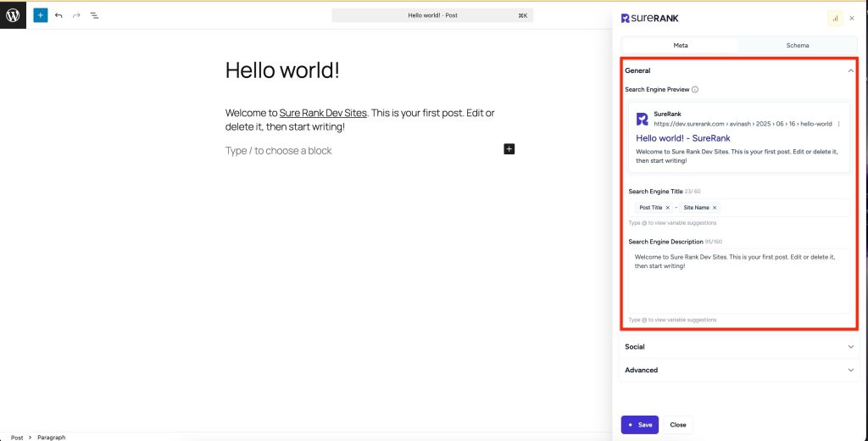The image size is (868, 441).
Task: Switch to the Meta tab
Action: click(681, 46)
